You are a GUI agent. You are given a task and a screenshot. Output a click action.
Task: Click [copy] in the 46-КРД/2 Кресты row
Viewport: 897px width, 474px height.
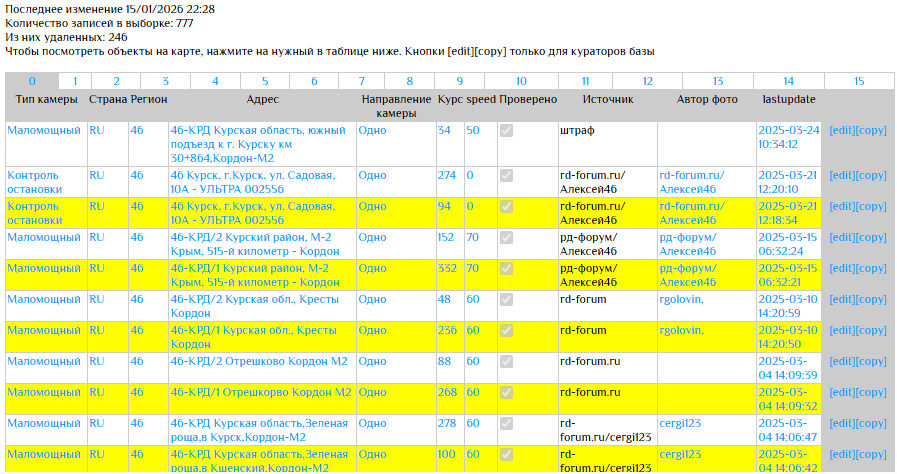point(872,299)
